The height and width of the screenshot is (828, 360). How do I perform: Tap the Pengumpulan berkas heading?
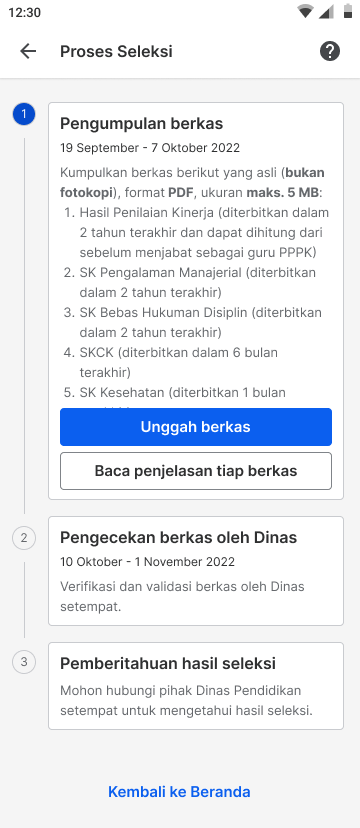click(141, 124)
